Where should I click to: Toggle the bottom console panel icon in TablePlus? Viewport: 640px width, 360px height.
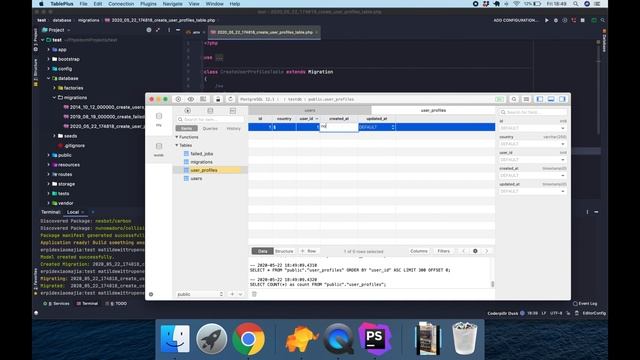[551, 99]
